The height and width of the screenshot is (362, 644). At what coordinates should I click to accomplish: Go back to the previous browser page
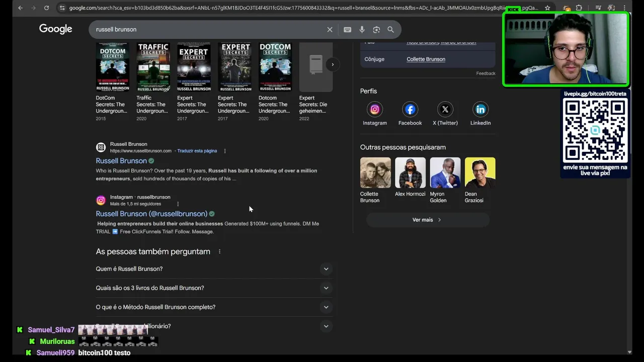click(x=20, y=8)
